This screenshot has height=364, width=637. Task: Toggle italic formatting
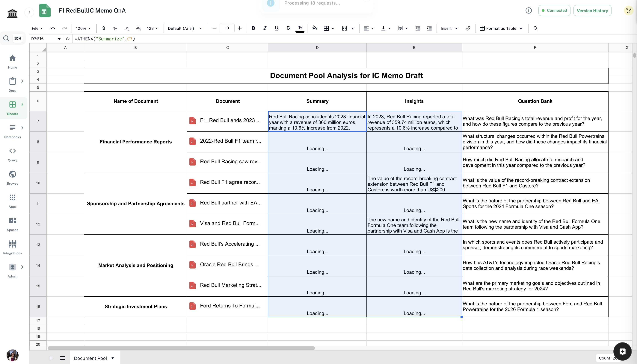pos(265,28)
